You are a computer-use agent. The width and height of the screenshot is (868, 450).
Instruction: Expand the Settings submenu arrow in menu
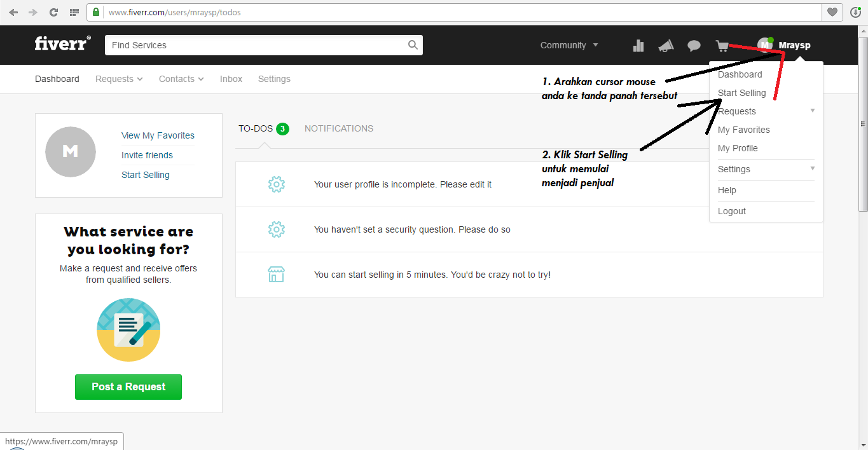click(x=813, y=168)
